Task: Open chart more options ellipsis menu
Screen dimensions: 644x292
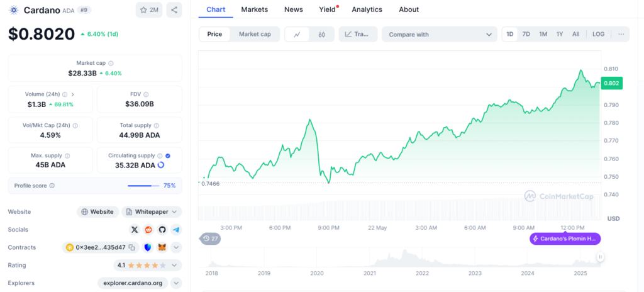Action: [x=621, y=34]
